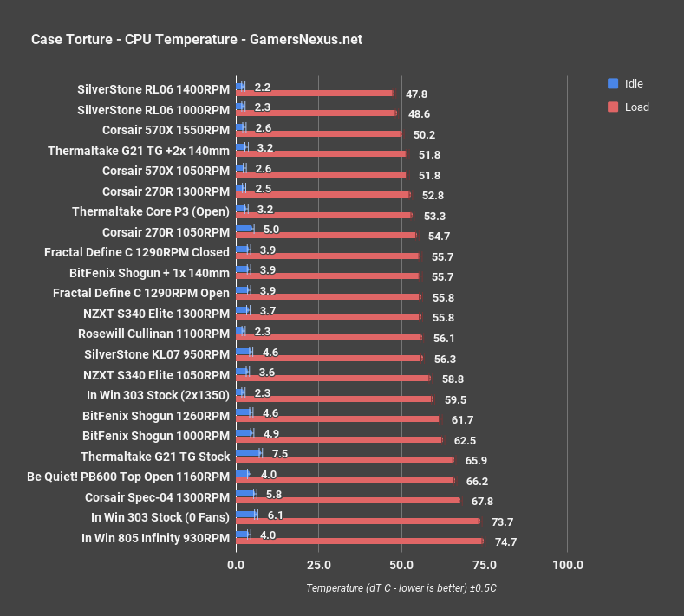Viewport: 684px width, 616px height.
Task: Click the 47.8 load value label
Action: 417,94
